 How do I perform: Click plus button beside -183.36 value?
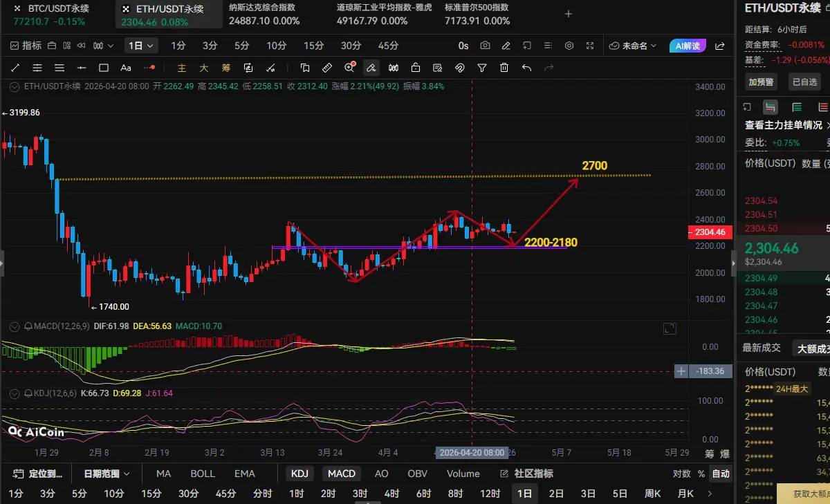tap(682, 371)
